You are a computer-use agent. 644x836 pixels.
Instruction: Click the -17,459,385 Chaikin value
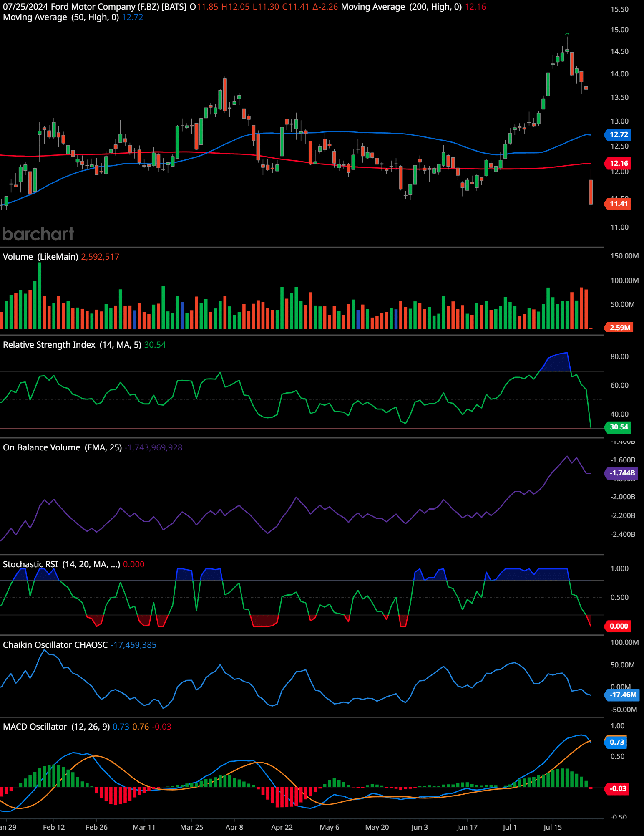(133, 645)
